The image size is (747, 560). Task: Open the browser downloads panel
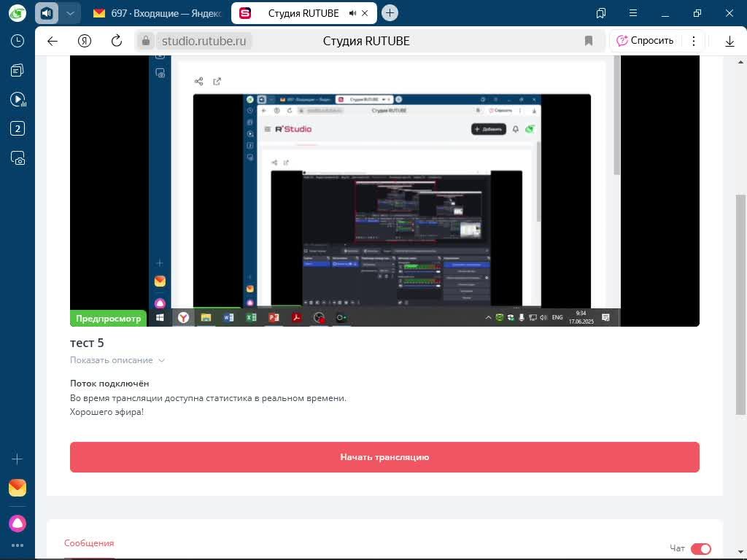tap(729, 42)
